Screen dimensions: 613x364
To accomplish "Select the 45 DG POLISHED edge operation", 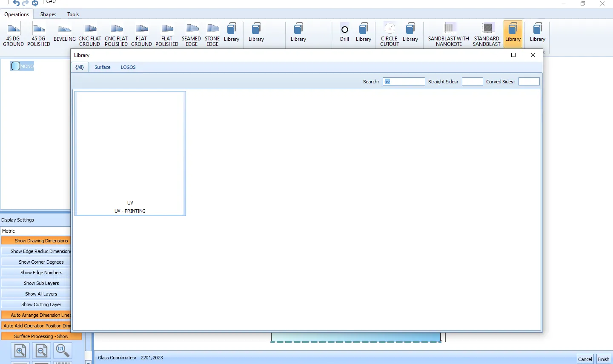I will coord(39,35).
